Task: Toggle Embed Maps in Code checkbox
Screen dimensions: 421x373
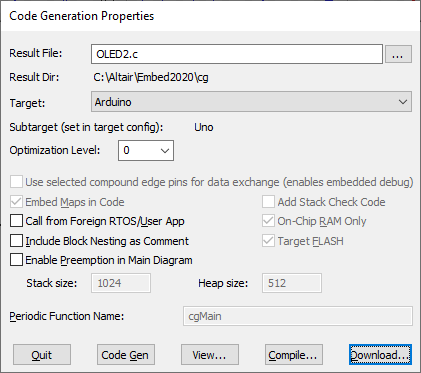Action: tap(16, 202)
